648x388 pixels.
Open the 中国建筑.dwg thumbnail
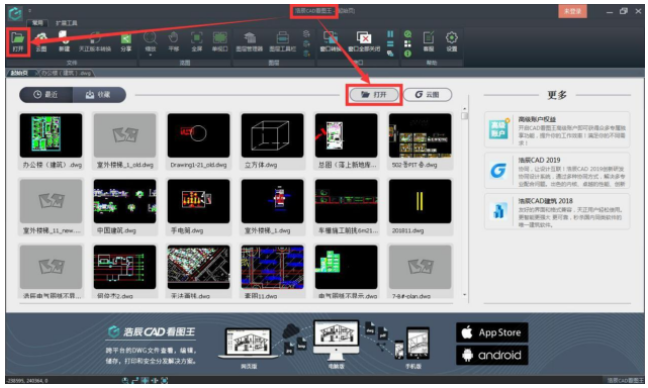point(125,201)
